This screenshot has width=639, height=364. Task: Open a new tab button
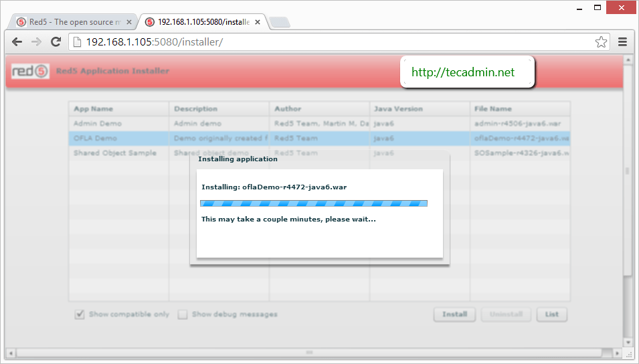(280, 22)
